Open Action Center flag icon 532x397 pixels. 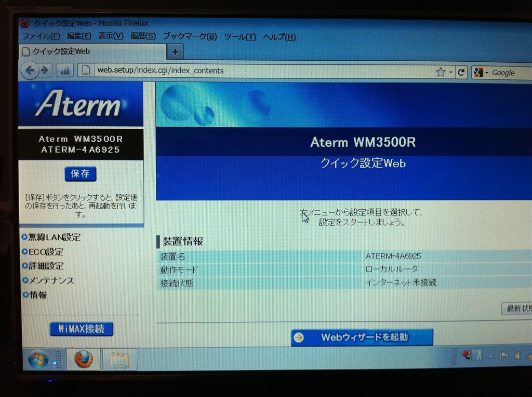coord(504,355)
